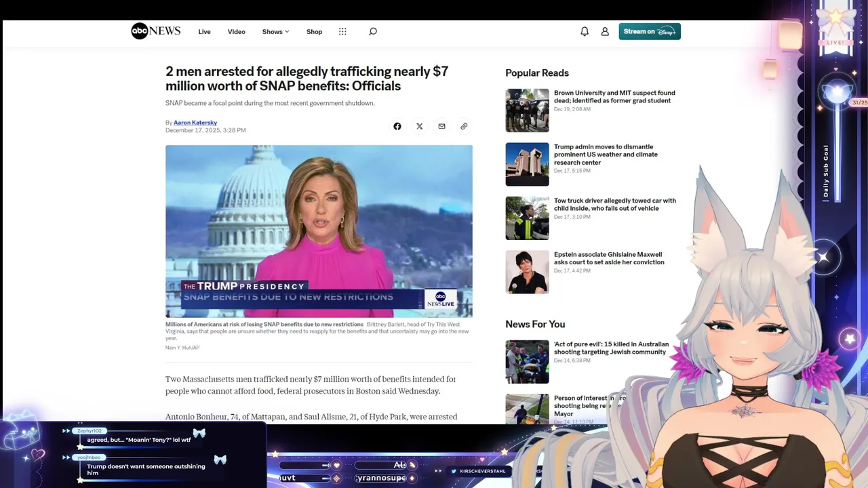Go to the Video section
The height and width of the screenshot is (488, 868).
click(236, 32)
